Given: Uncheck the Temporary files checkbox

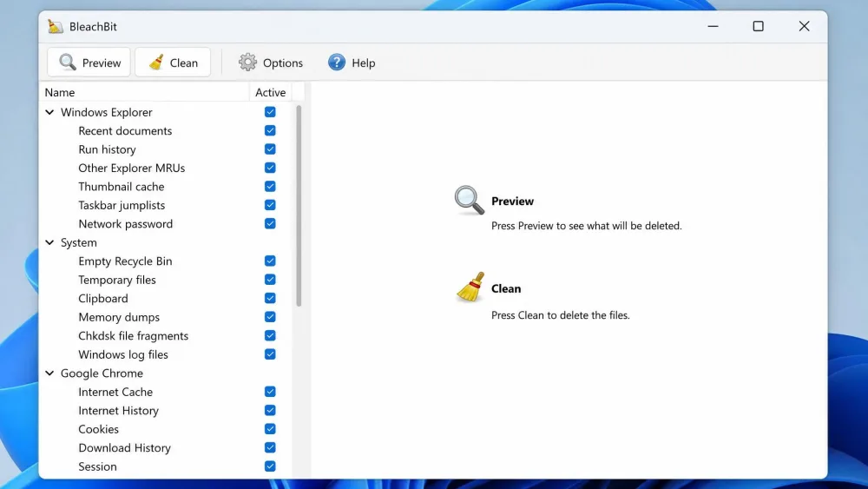Looking at the screenshot, I should coord(270,280).
